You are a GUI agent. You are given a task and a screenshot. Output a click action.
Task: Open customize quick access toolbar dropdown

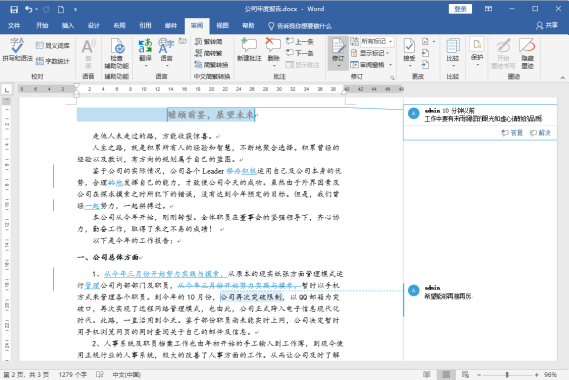75,9
